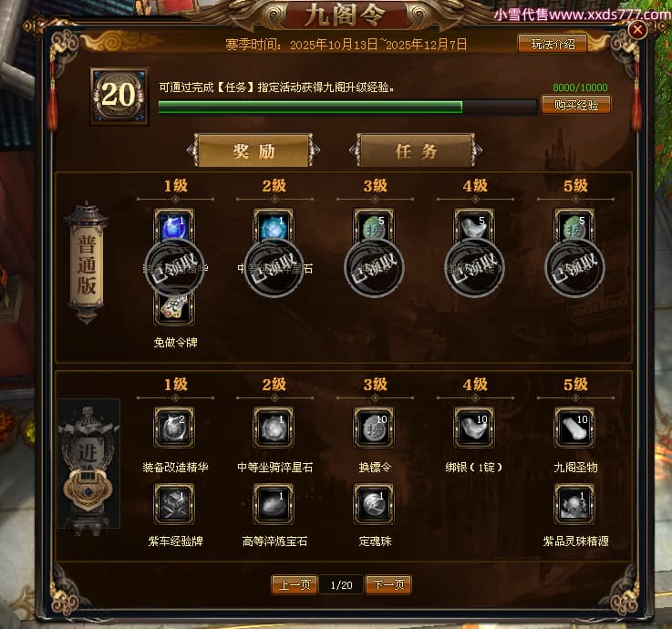Close the 九阁令 window
672x629 pixels.
pyautogui.click(x=637, y=29)
